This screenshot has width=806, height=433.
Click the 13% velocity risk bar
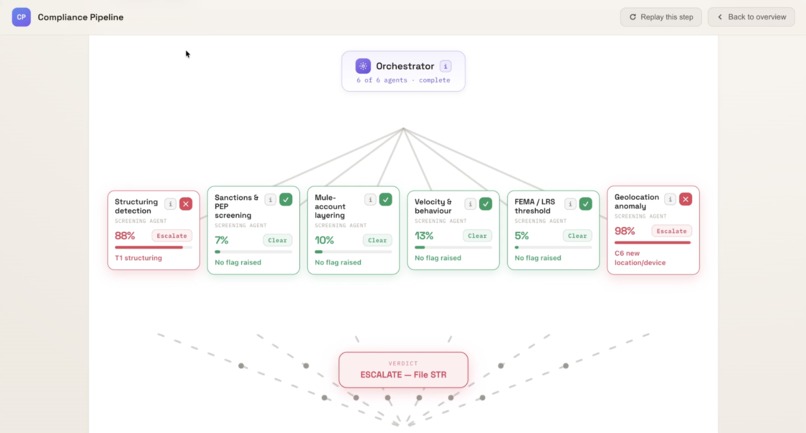(x=453, y=247)
